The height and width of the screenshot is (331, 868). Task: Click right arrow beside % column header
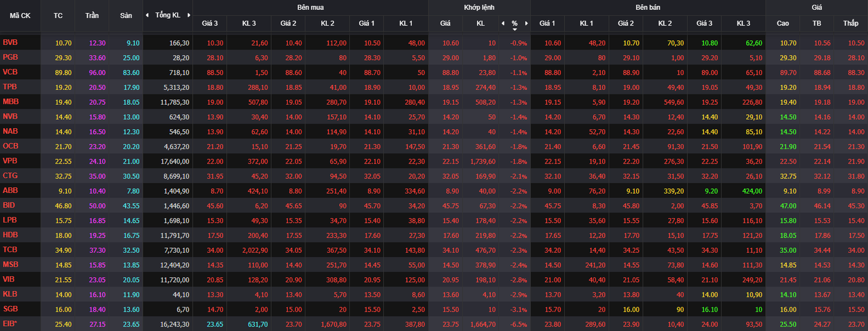tap(526, 24)
